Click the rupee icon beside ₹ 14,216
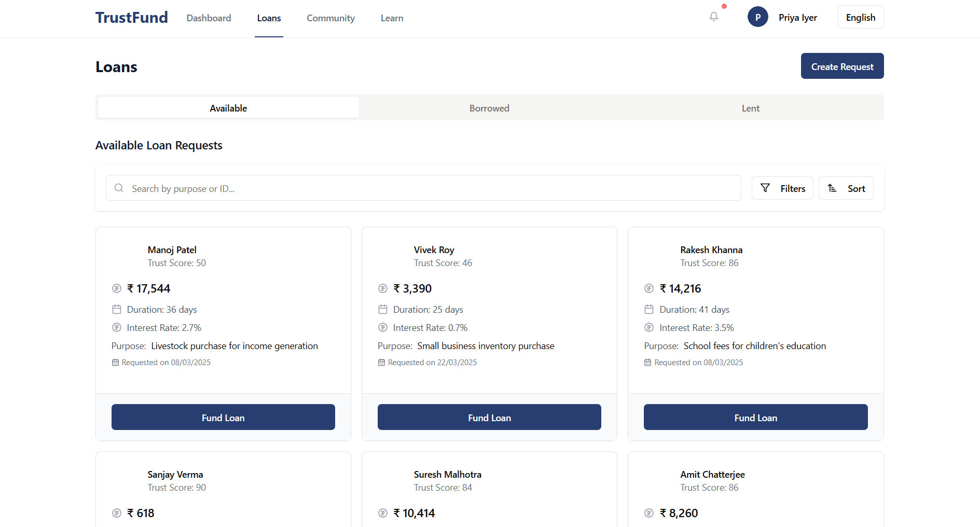Viewport: 980px width, 527px height. coord(649,288)
